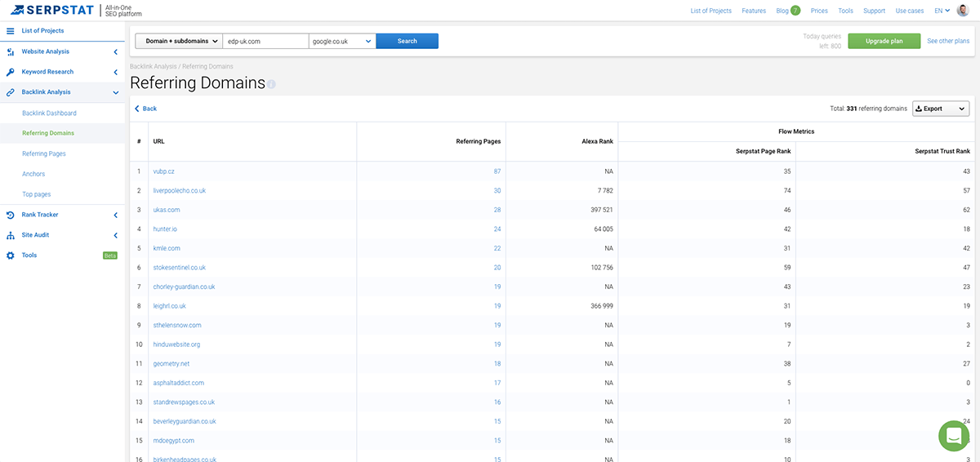Sort by Alexa Rank column header
Image resolution: width=980 pixels, height=462 pixels.
[x=596, y=141]
